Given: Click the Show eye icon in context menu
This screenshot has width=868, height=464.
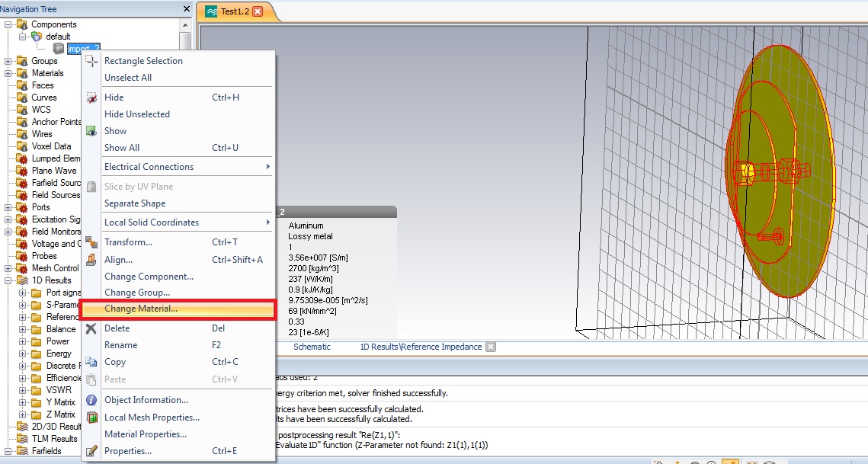Looking at the screenshot, I should (x=91, y=131).
